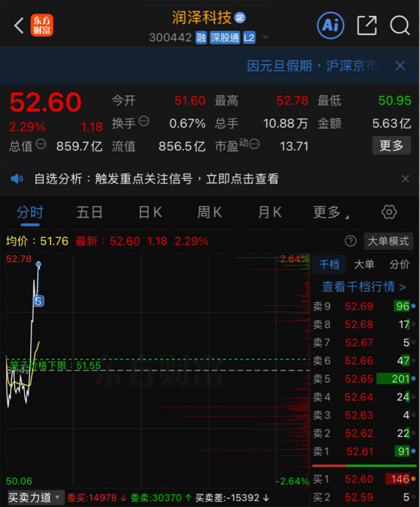420x507 pixels.
Task: Tap the speaker announcement icon
Action: (17, 178)
